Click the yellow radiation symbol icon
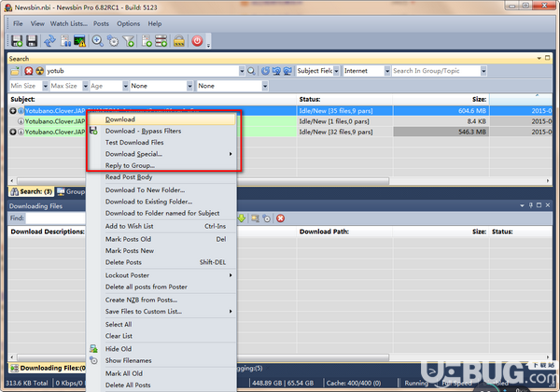560x392 pixels. coord(39,71)
